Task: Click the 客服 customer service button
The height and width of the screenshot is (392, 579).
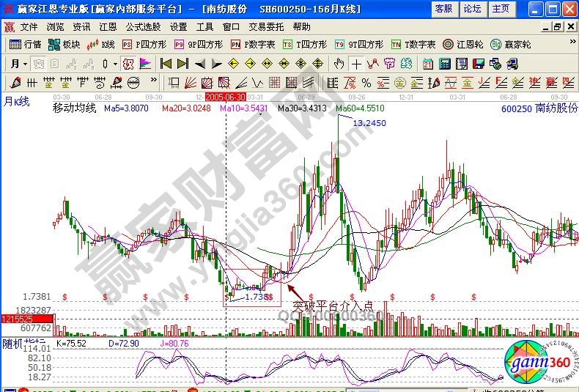Action: pos(443,8)
